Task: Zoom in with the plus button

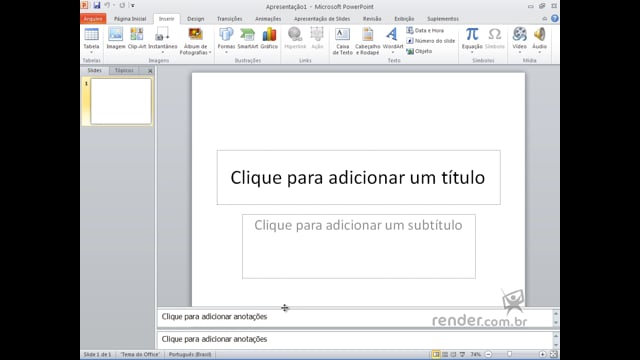Action: pyautogui.click(x=542, y=354)
